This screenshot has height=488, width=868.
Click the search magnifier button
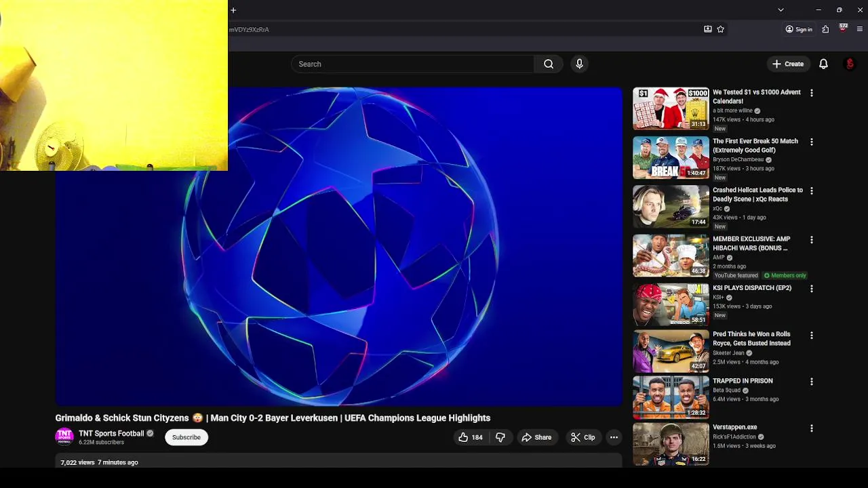click(x=549, y=64)
